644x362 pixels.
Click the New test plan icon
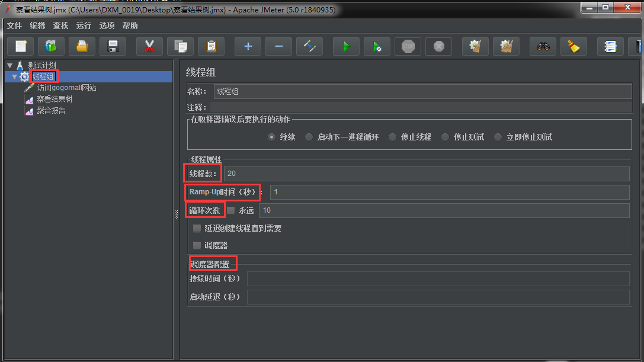[x=21, y=46]
